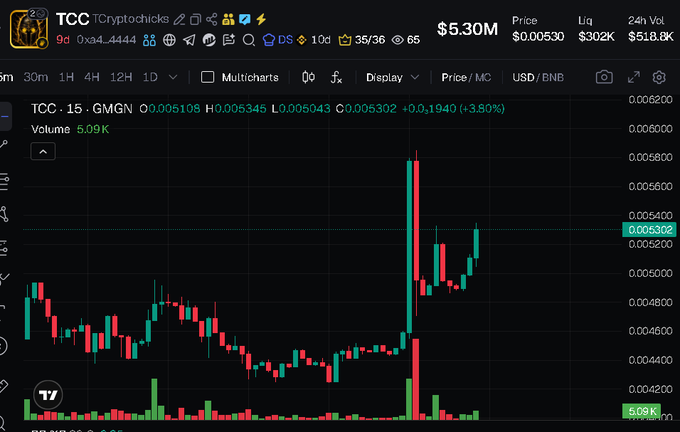Click the Liq $302K stat

coord(596,29)
